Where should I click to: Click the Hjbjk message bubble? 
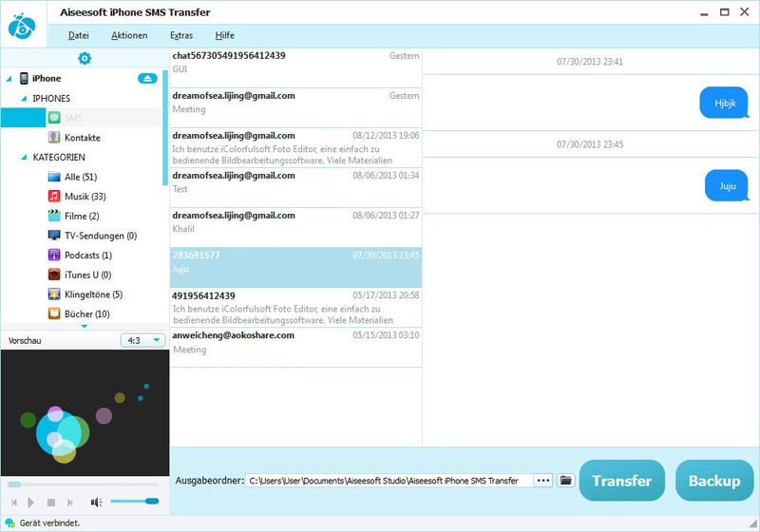tap(724, 103)
